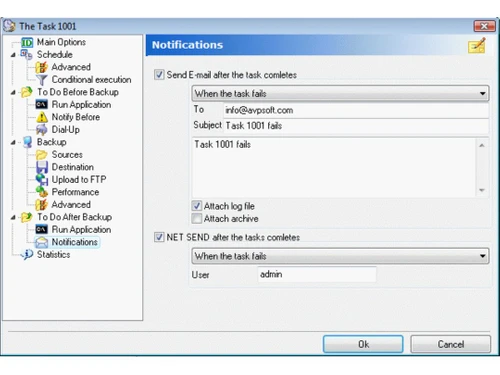Screen dimensions: 500x375
Task: Open the NET SEND condition dropdown
Action: (x=340, y=256)
